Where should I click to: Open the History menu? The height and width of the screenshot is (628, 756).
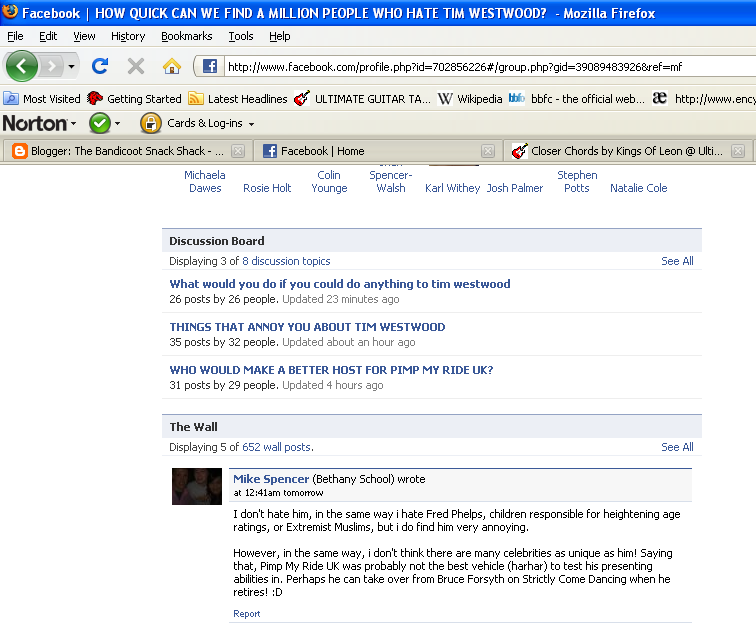click(128, 36)
